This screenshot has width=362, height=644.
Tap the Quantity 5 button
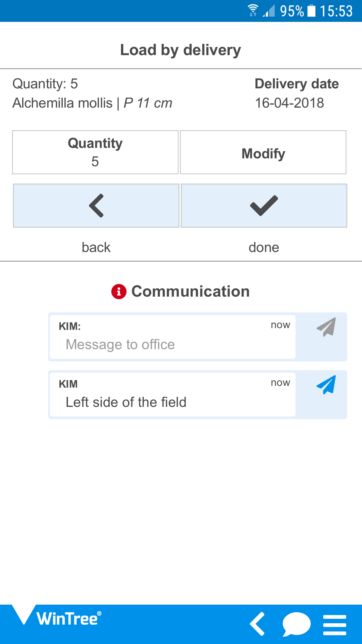click(x=95, y=152)
